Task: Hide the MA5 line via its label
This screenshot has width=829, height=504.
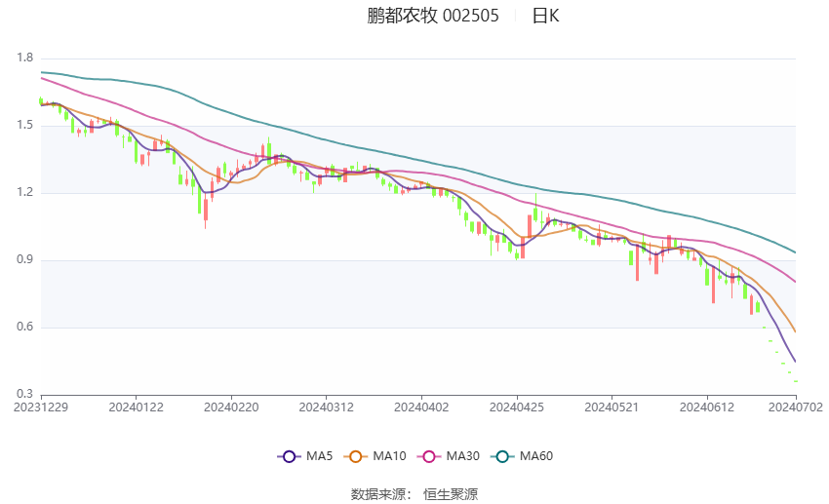Action: [319, 456]
